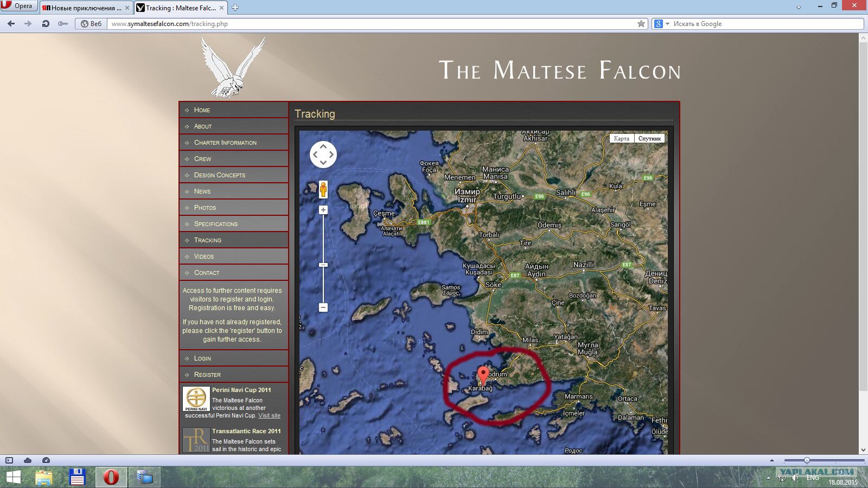This screenshot has height=488, width=868.
Task: Click the Измир Izmir label on map
Action: pyautogui.click(x=467, y=196)
